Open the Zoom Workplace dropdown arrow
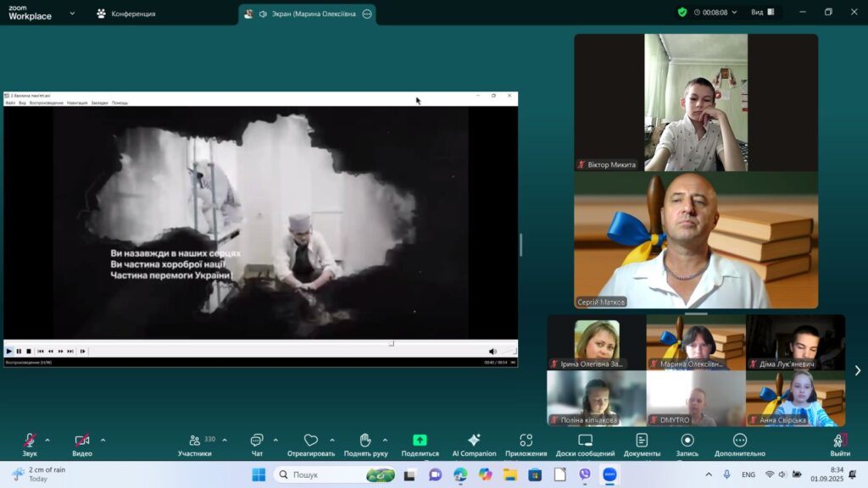 (x=72, y=13)
